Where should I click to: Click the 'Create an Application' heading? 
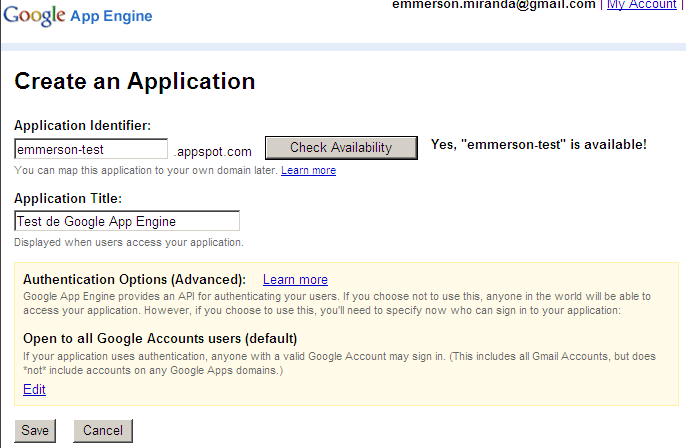pos(135,81)
